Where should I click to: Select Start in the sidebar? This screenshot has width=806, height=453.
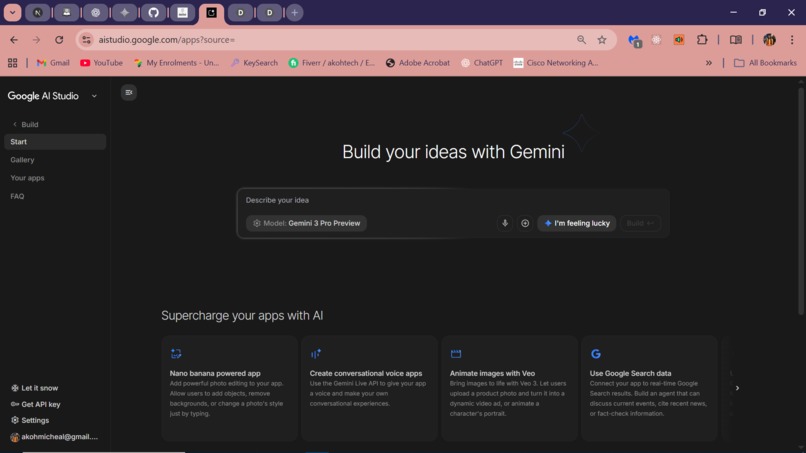point(55,142)
